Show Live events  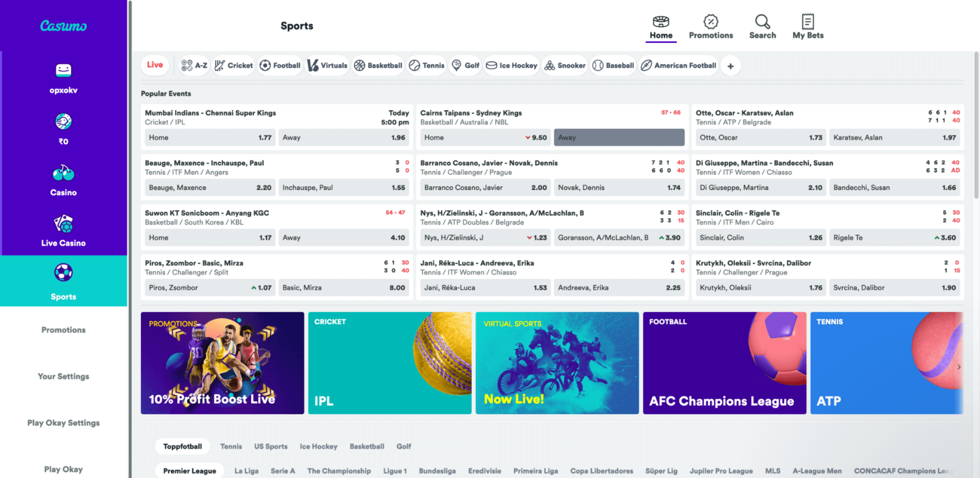tap(155, 65)
